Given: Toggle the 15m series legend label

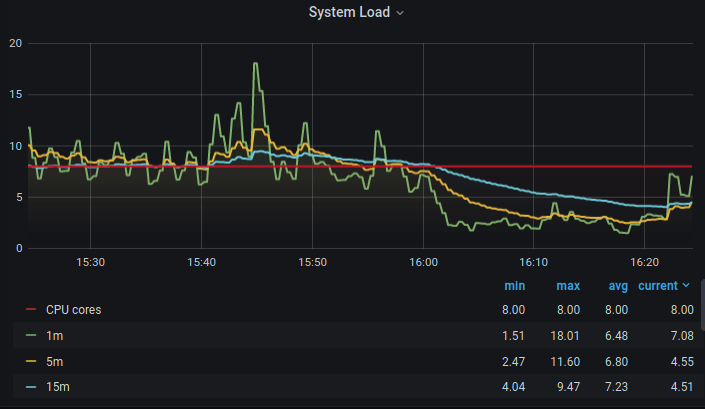Looking at the screenshot, I should point(57,386).
